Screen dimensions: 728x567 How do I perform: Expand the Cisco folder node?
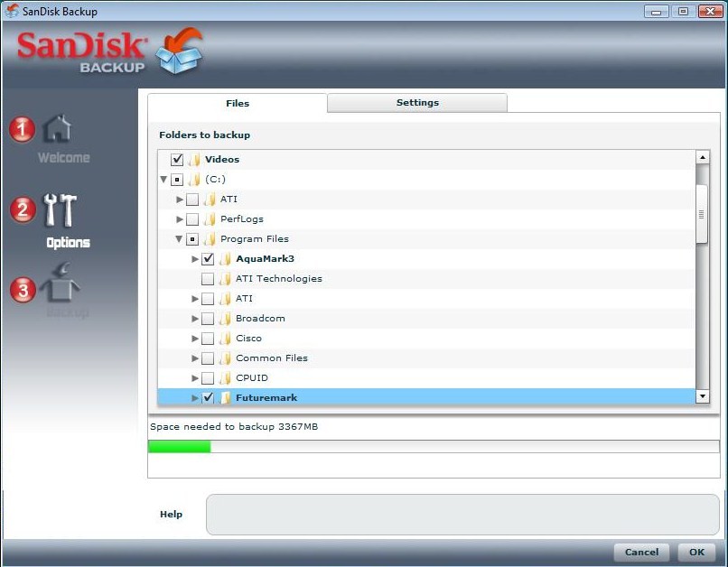[195, 339]
